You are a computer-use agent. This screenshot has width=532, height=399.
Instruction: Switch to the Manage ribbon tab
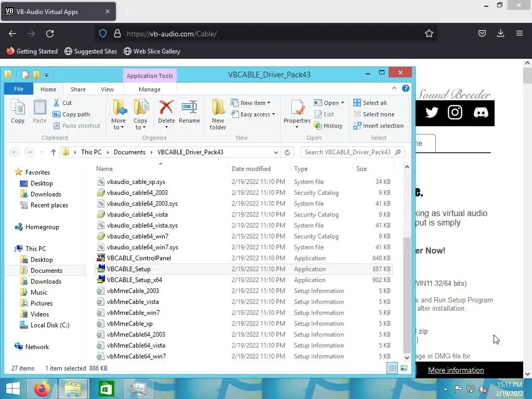[150, 89]
